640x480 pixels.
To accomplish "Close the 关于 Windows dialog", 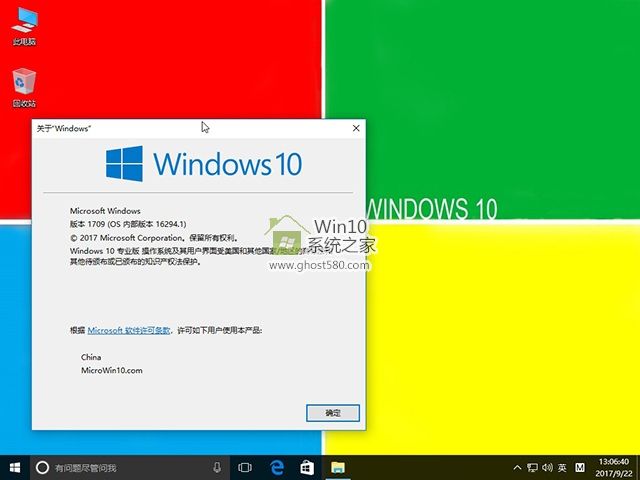I will [356, 128].
